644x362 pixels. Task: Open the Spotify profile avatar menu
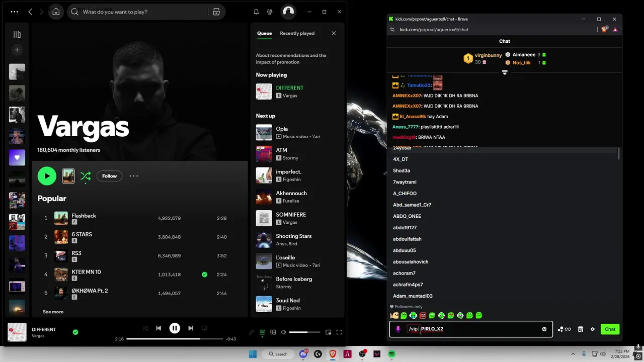click(x=288, y=12)
